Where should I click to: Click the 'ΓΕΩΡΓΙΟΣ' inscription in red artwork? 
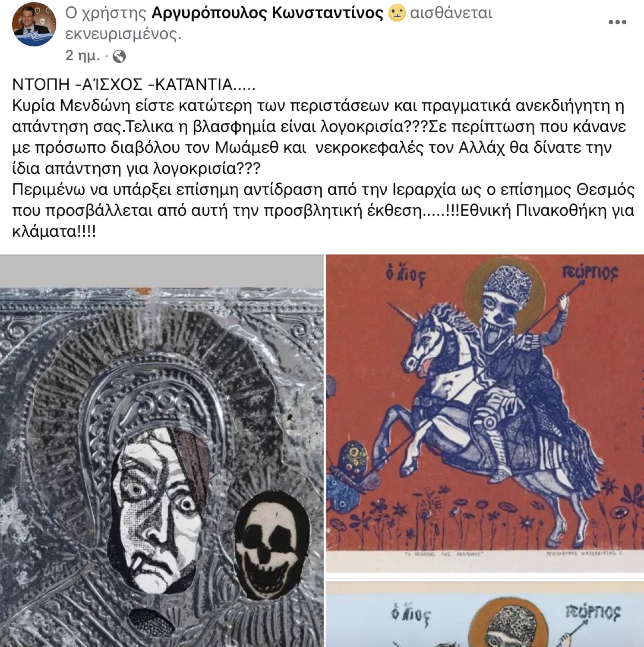pos(590,273)
